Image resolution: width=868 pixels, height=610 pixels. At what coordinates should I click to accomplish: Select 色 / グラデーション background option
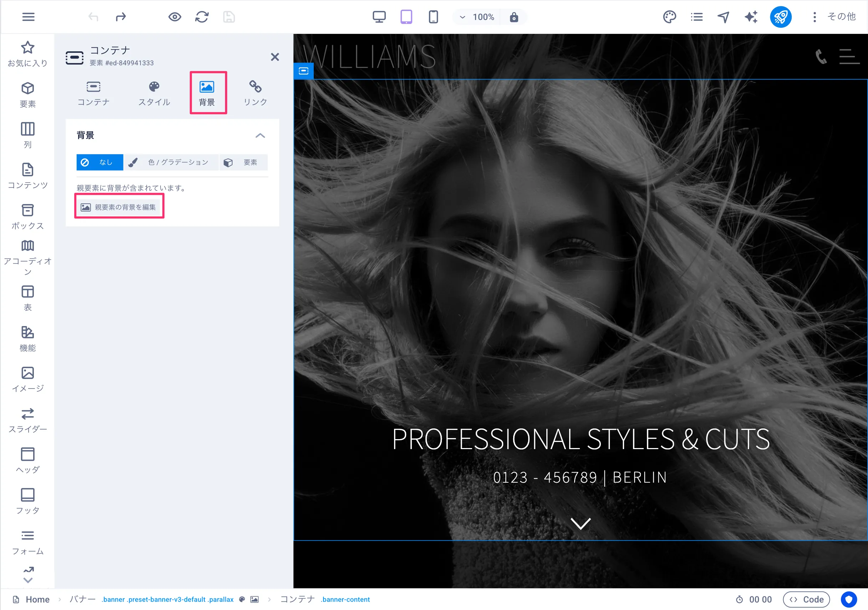(171, 162)
